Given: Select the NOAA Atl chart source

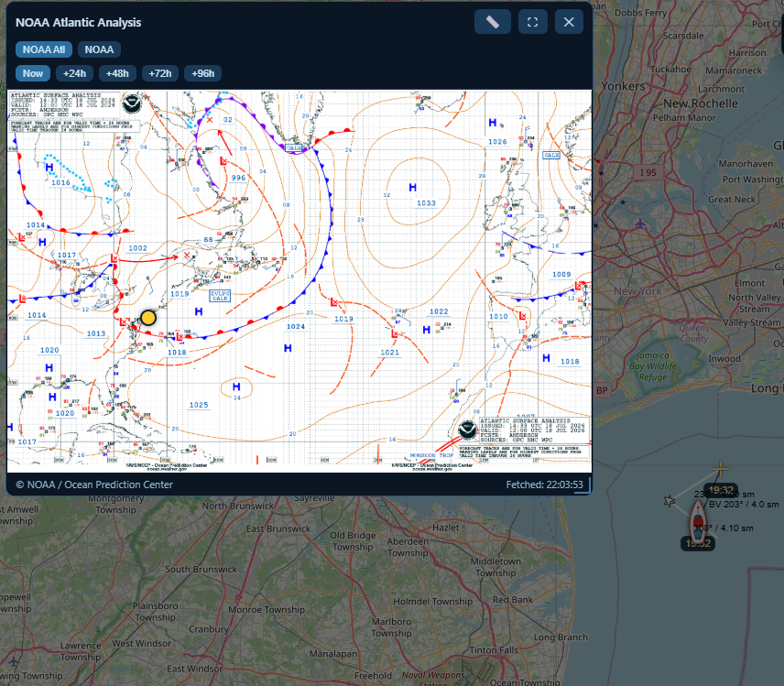Looking at the screenshot, I should click(43, 49).
